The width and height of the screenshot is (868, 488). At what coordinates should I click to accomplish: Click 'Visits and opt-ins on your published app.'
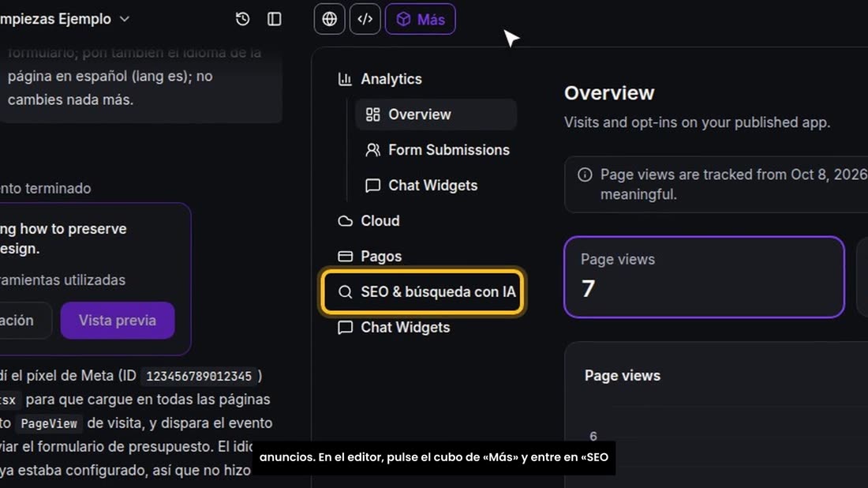697,122
